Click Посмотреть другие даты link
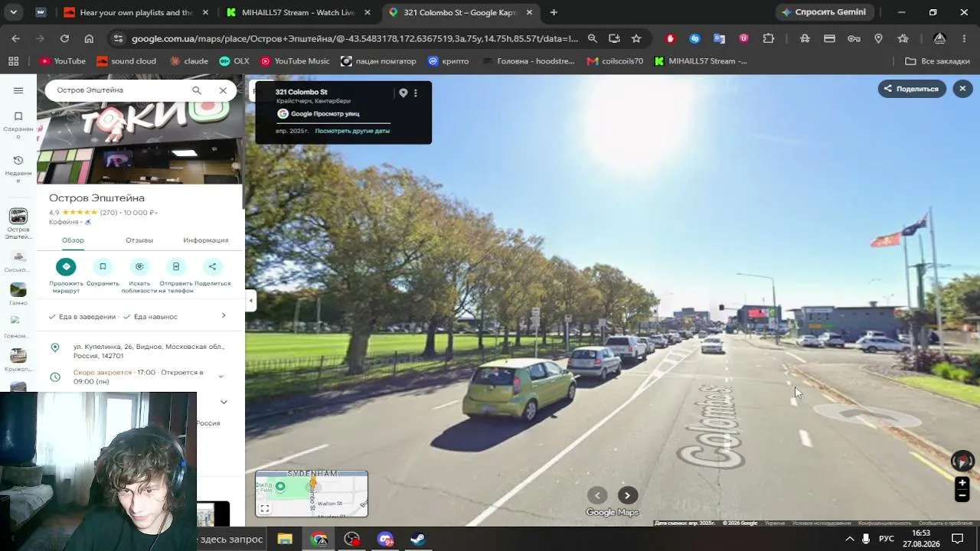 [352, 131]
